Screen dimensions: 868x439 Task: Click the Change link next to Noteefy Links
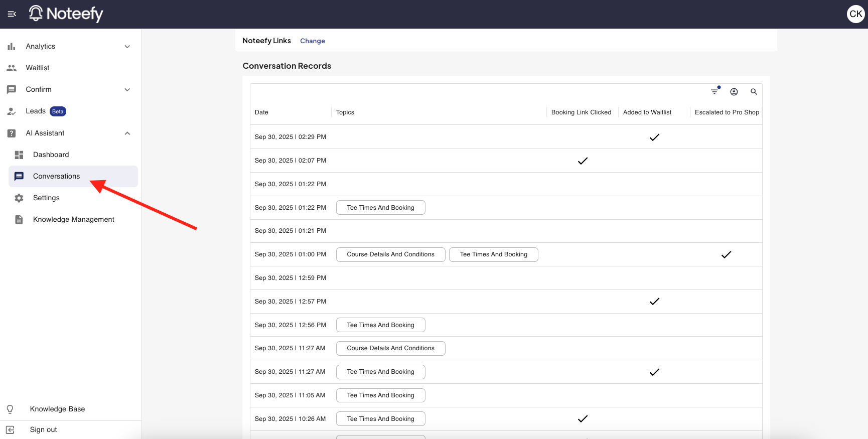click(x=313, y=41)
